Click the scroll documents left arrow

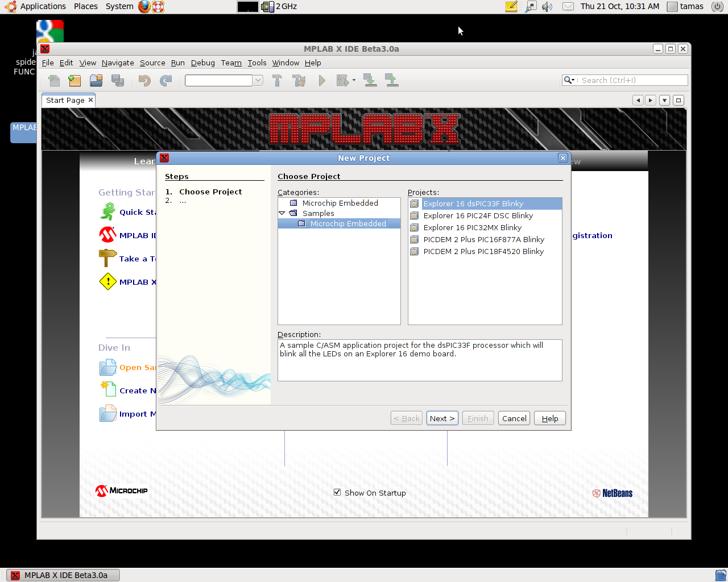point(638,100)
